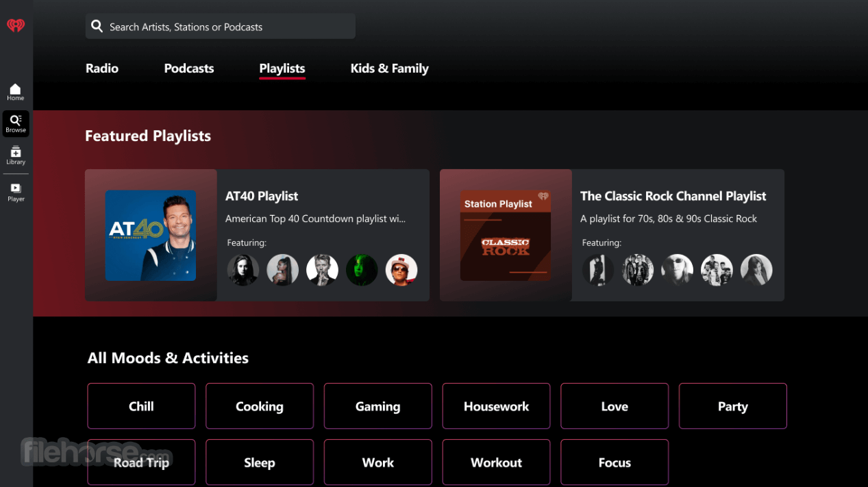
Task: Pick the Housework activity button
Action: tap(496, 406)
